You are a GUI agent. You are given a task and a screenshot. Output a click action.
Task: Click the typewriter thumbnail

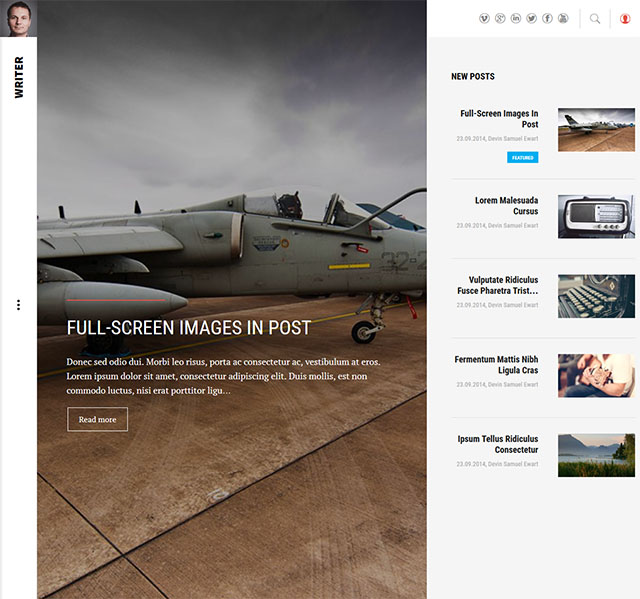596,296
